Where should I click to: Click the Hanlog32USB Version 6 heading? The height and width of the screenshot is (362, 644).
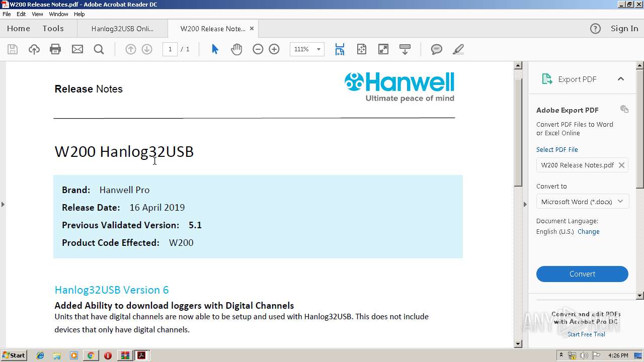112,290
